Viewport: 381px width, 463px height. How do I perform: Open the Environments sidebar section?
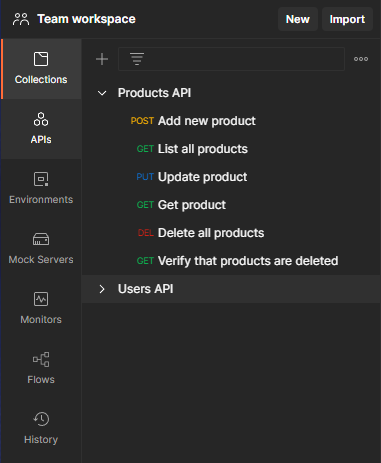(41, 189)
